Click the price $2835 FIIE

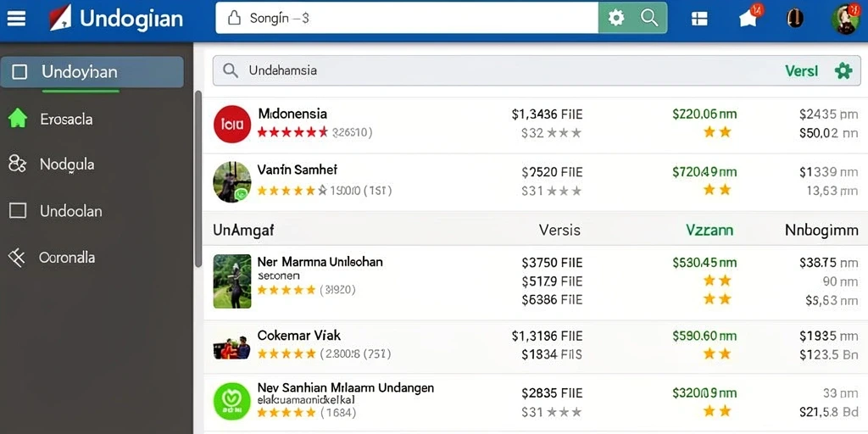pyautogui.click(x=552, y=393)
